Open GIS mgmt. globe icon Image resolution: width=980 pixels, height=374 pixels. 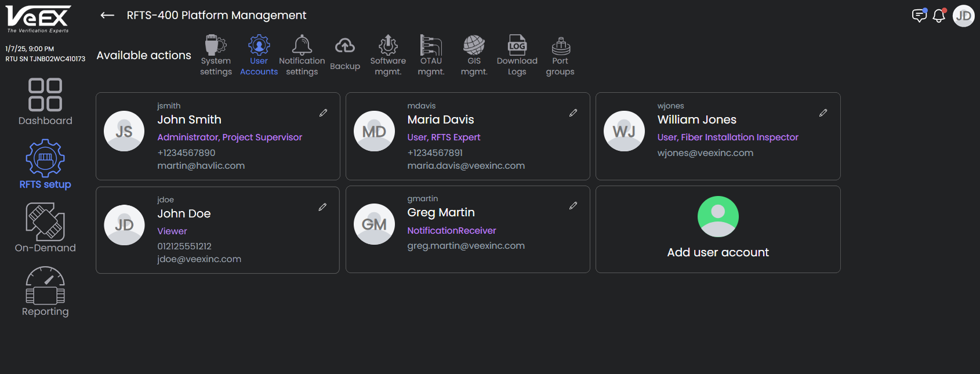tap(474, 45)
